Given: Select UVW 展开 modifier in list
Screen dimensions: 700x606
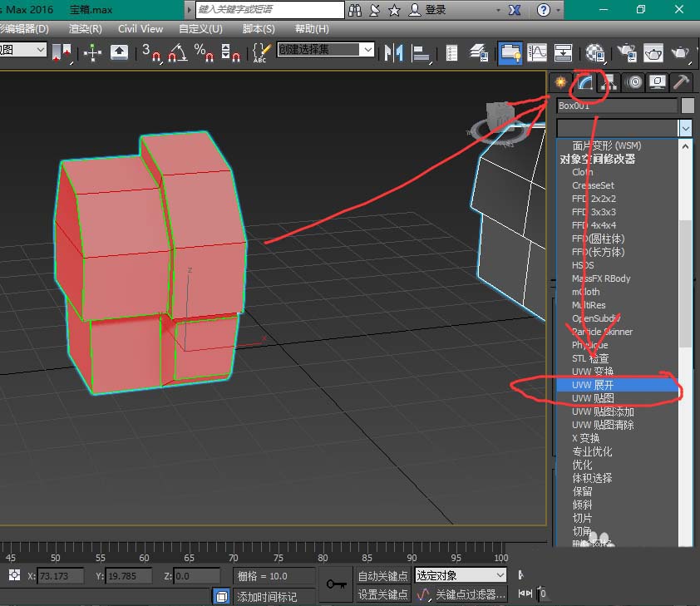Looking at the screenshot, I should point(593,385).
